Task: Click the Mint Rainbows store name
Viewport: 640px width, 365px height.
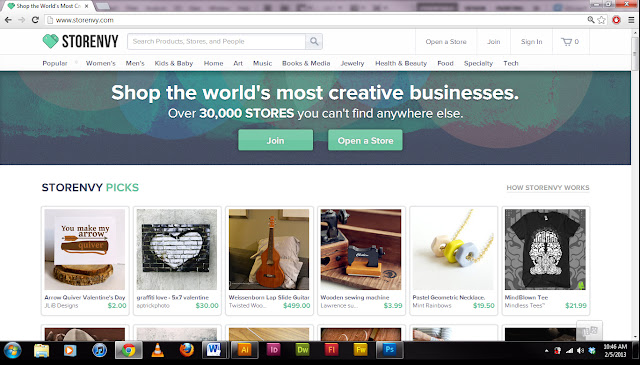Action: [x=432, y=305]
